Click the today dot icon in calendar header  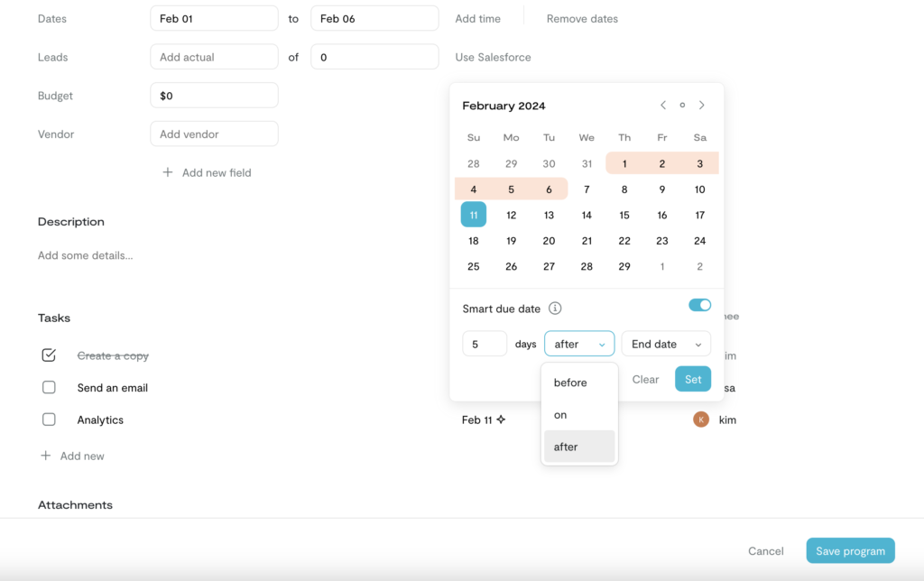point(682,106)
